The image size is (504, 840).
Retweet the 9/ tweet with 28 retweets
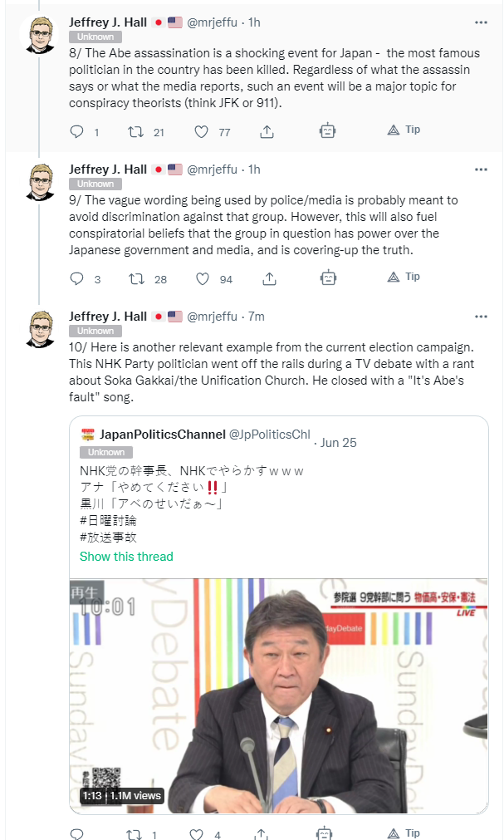[x=136, y=279]
